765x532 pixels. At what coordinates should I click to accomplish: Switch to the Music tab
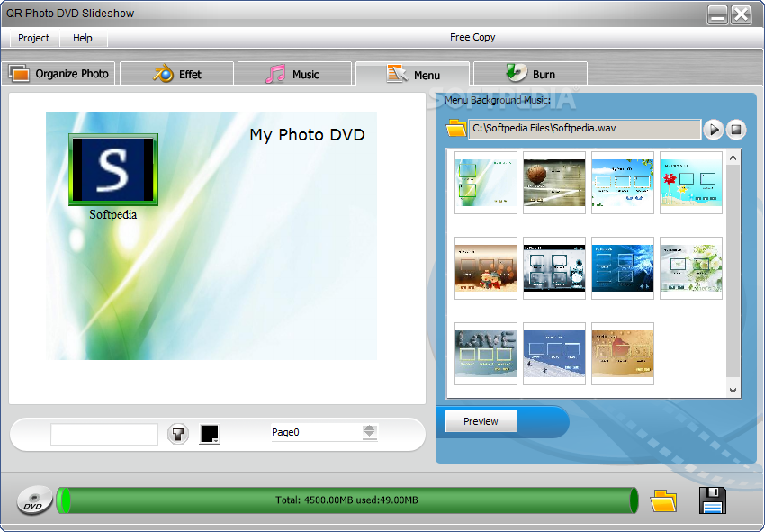294,74
